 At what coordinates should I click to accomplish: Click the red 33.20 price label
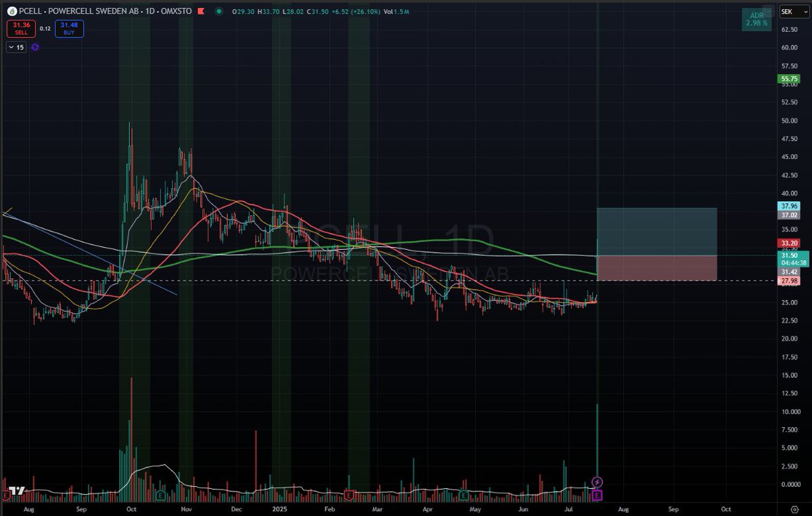(x=790, y=242)
